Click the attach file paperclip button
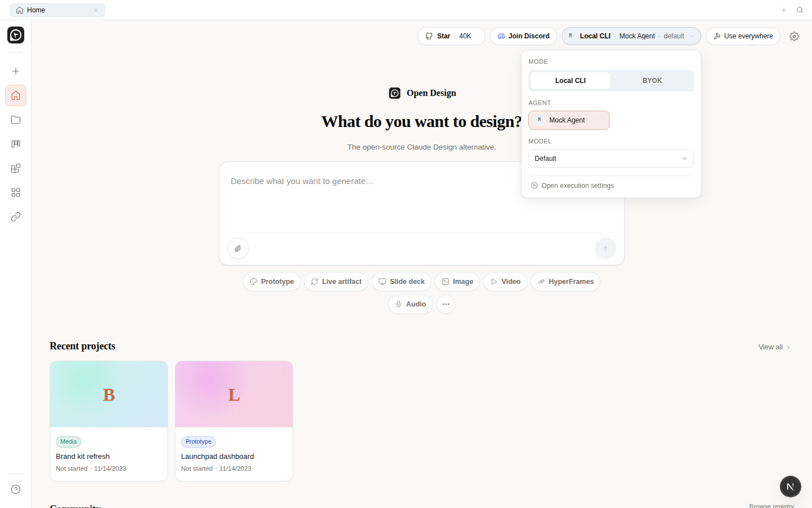Image resolution: width=812 pixels, height=508 pixels. [x=238, y=248]
